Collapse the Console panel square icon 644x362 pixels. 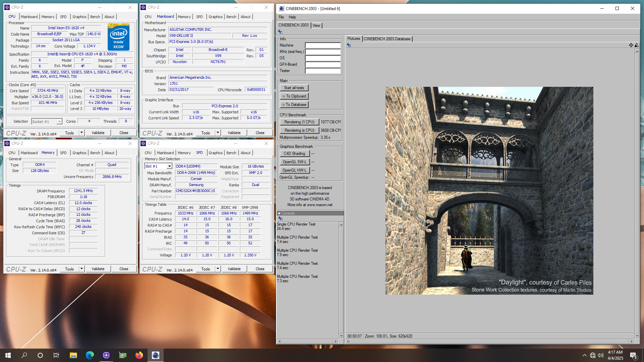pos(279,213)
